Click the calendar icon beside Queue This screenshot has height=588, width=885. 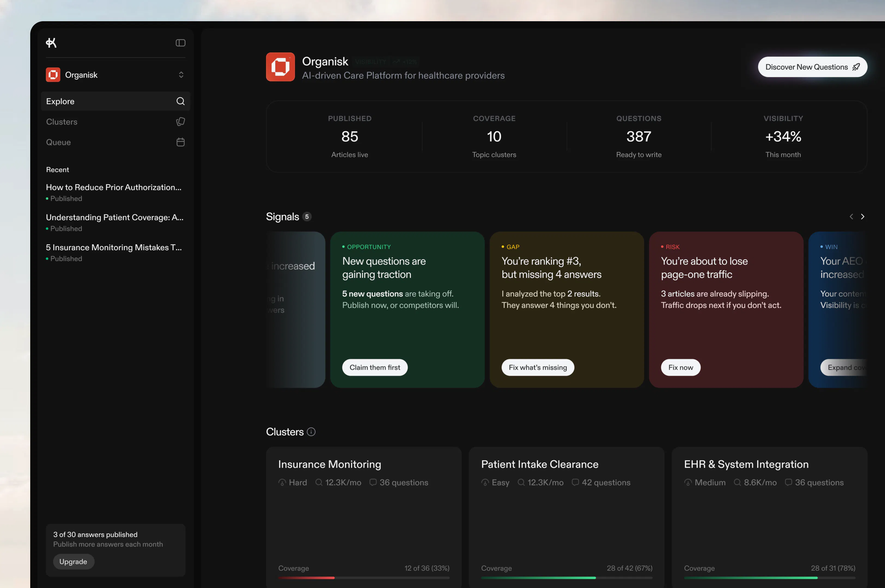point(180,142)
